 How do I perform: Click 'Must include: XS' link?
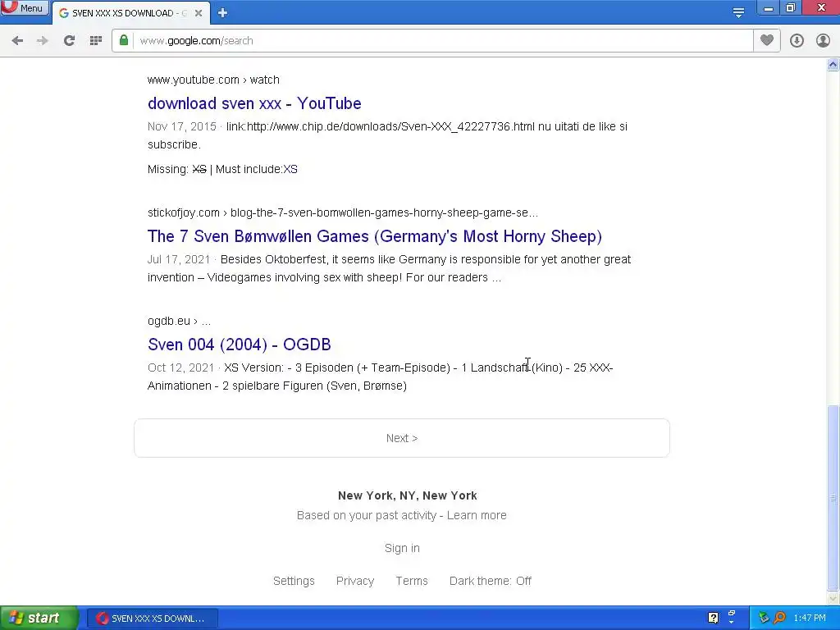[x=290, y=169]
